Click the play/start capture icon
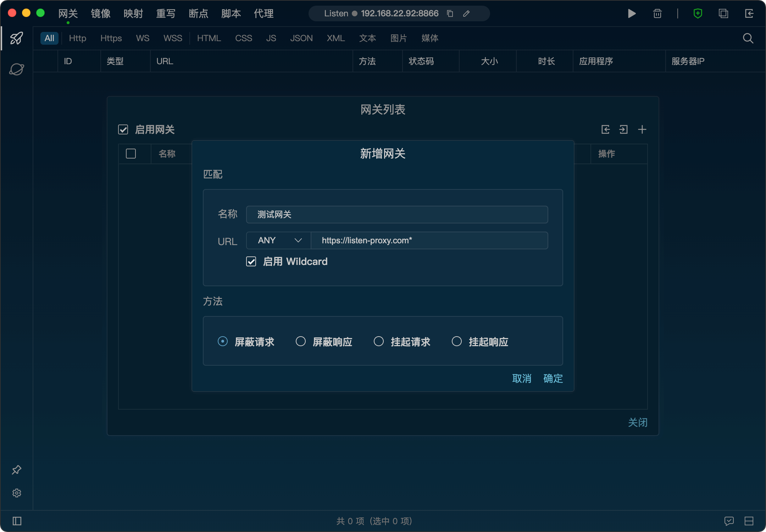 pos(632,13)
